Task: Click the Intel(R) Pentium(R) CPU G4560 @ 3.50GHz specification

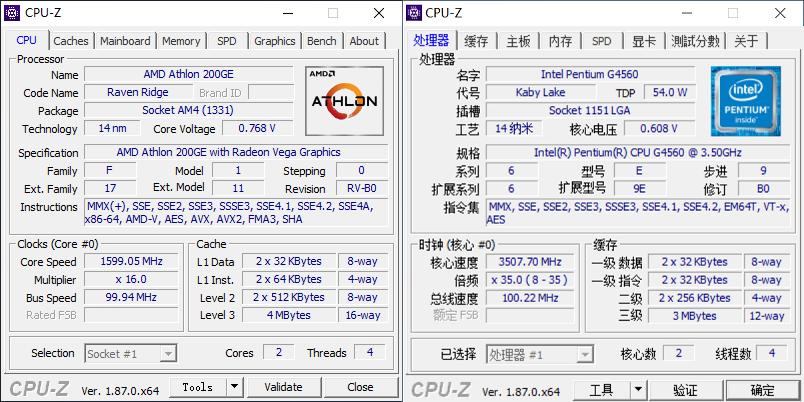Action: (x=638, y=153)
